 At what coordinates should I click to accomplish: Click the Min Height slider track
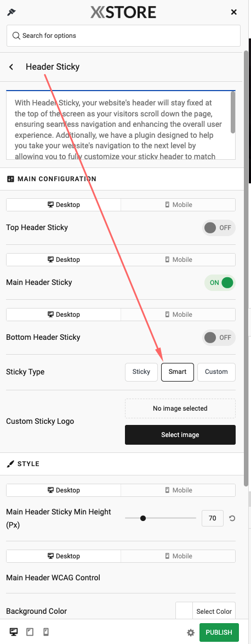pyautogui.click(x=161, y=518)
